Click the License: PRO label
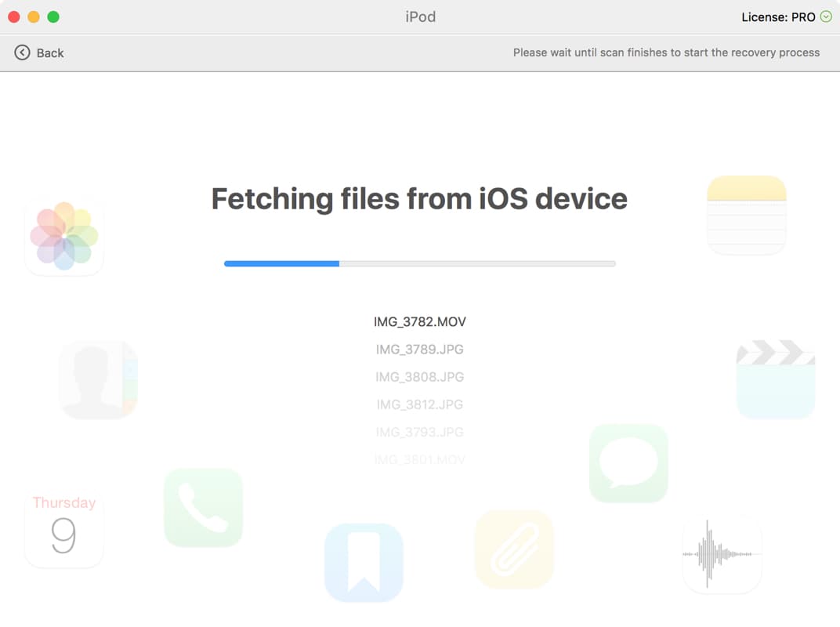Image resolution: width=840 pixels, height=627 pixels. click(778, 17)
